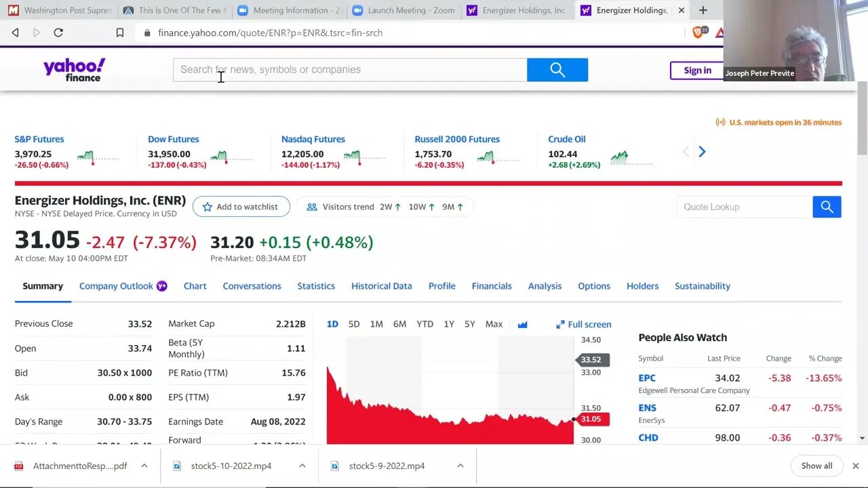Viewport: 868px width, 488px height.
Task: Select the 1Y chart range
Action: 449,324
